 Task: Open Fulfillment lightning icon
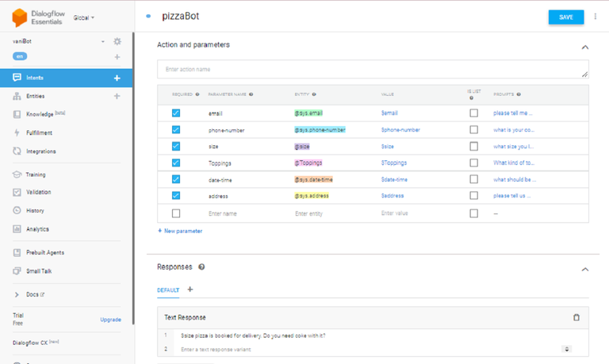[x=17, y=132]
